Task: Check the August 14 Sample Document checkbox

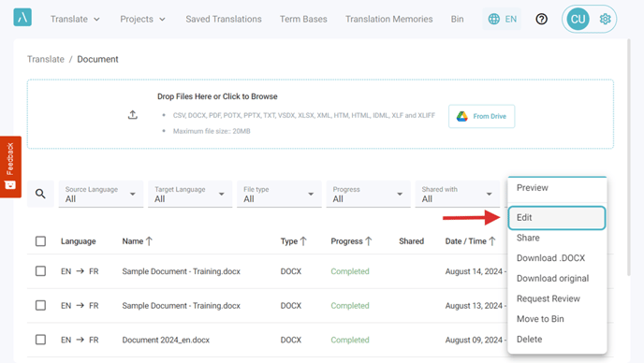Action: [40, 271]
